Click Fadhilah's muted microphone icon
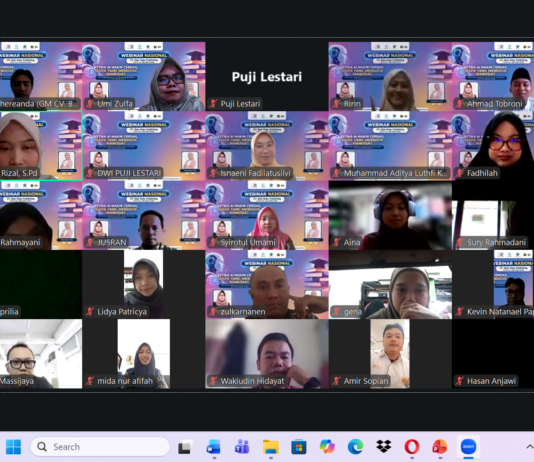This screenshot has width=534, height=462. [460, 173]
